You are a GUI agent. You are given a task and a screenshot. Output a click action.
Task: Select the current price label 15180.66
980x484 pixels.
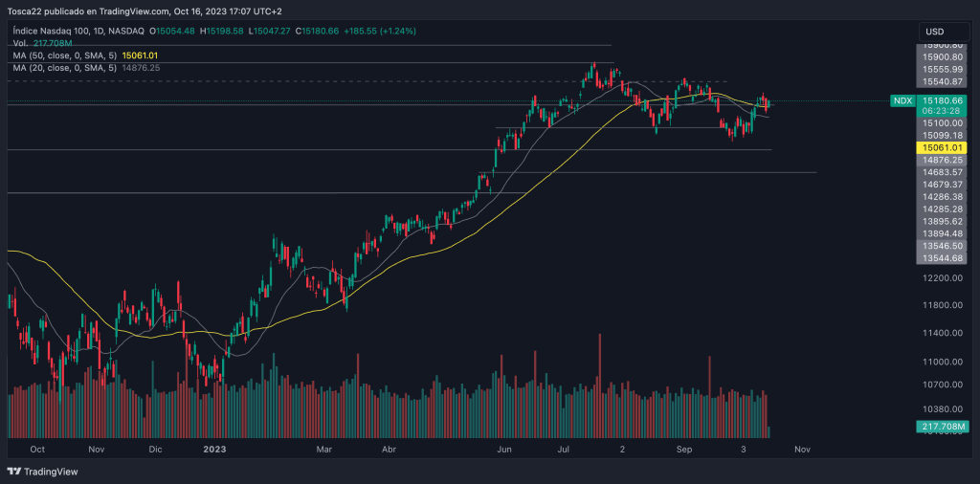pos(943,100)
